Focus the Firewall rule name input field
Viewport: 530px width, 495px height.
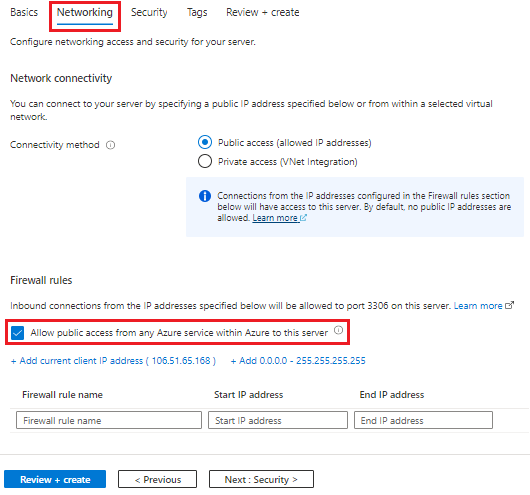coord(109,420)
